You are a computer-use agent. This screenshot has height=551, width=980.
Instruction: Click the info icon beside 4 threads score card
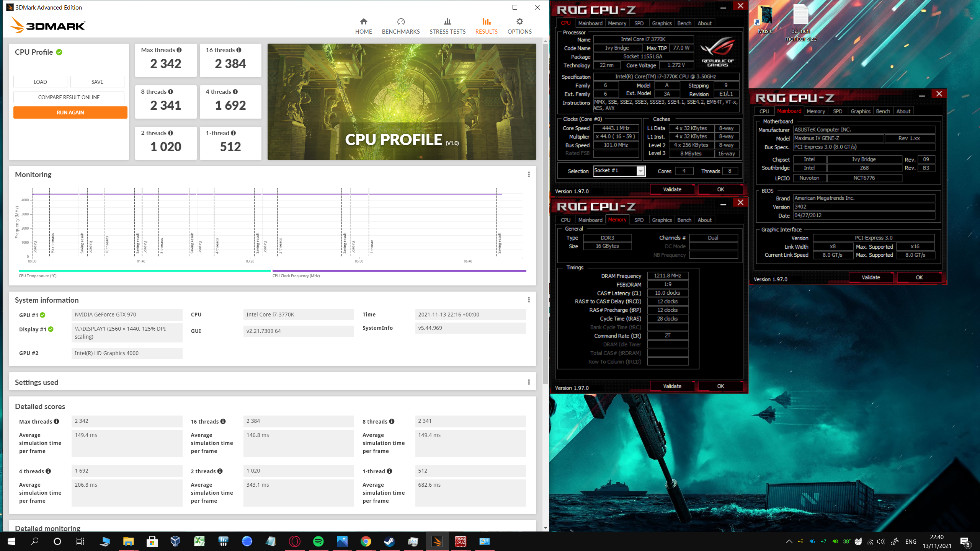[235, 91]
